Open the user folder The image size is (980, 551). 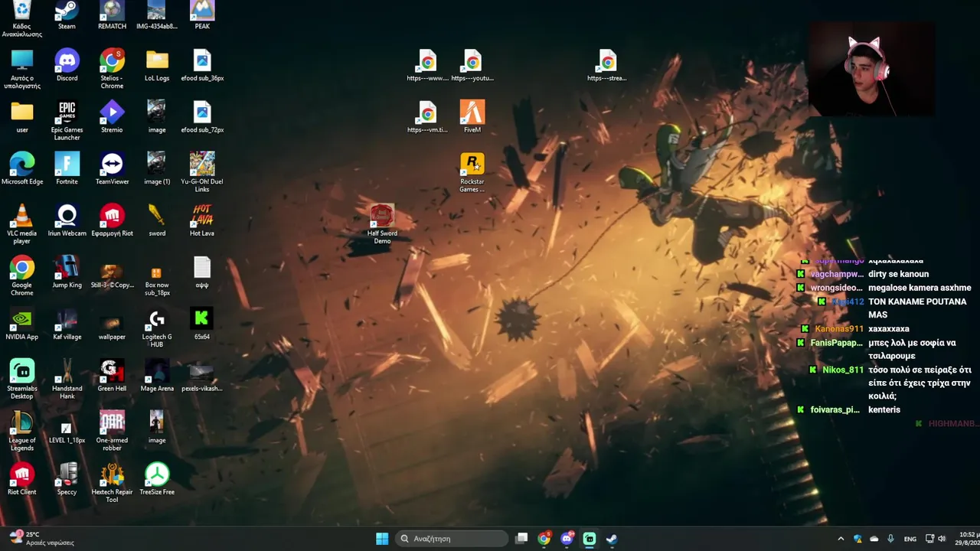(x=22, y=116)
